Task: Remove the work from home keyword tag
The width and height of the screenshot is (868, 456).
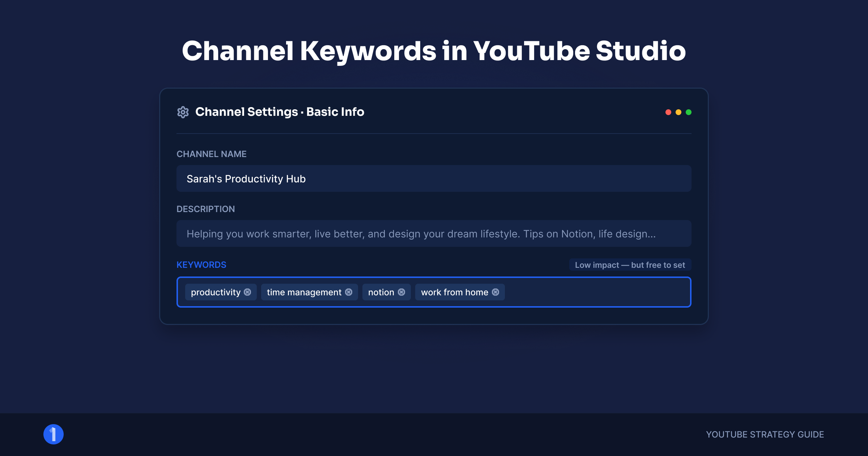Action: coord(495,292)
